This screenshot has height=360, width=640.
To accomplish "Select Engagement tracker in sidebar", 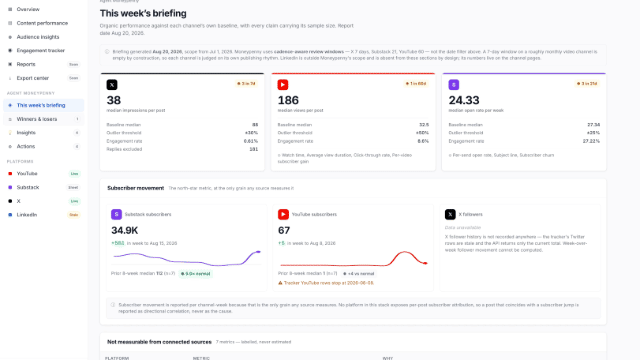I will tap(43, 50).
